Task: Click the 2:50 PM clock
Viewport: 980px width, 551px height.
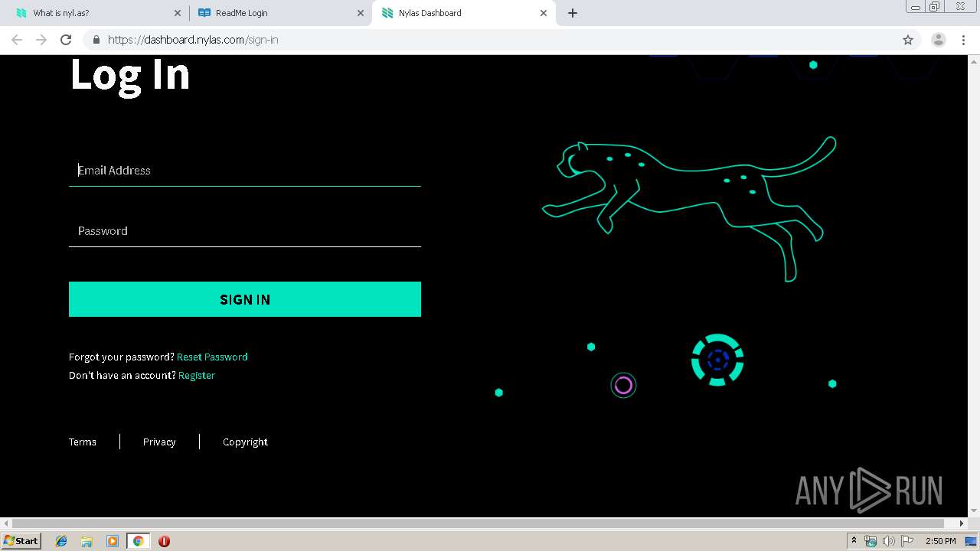Action: click(x=940, y=541)
